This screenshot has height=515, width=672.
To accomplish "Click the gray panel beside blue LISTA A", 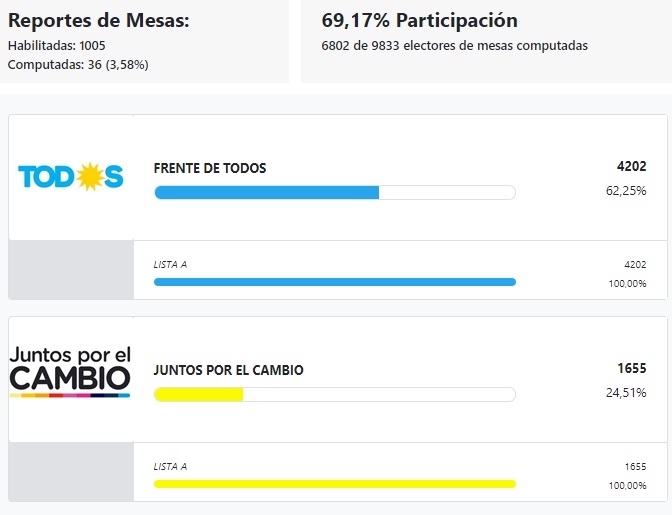I will pyautogui.click(x=70, y=270).
